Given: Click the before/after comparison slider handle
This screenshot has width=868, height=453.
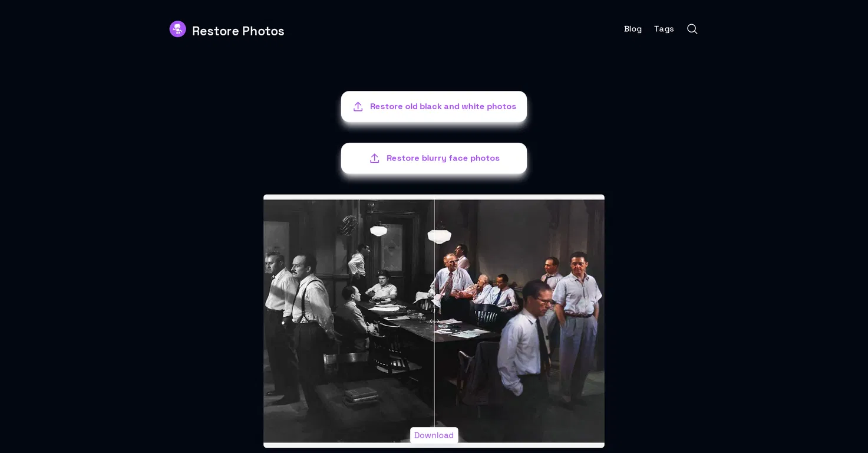Looking at the screenshot, I should tap(434, 321).
